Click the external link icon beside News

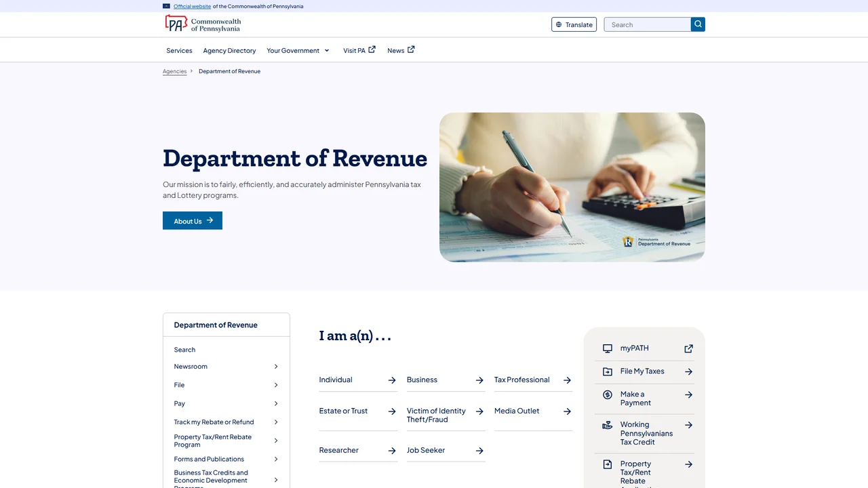[x=411, y=49]
